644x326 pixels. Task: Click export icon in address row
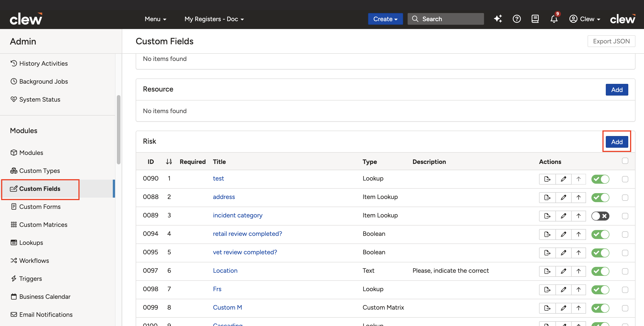[x=547, y=198]
